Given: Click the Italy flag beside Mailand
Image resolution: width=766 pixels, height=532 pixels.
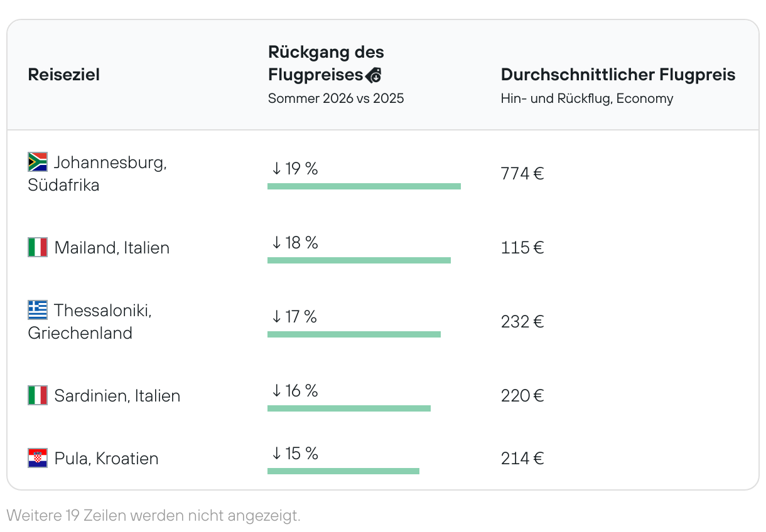Looking at the screenshot, I should coord(38,247).
